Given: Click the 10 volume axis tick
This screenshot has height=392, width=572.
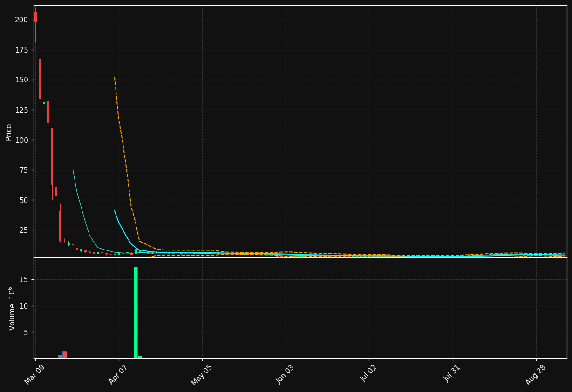Looking at the screenshot, I should (24, 306).
